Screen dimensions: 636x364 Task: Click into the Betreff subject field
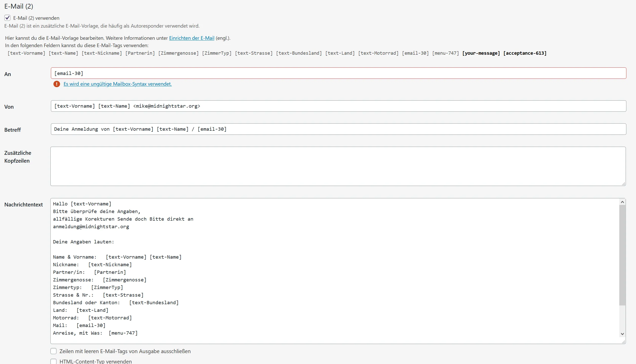(338, 129)
